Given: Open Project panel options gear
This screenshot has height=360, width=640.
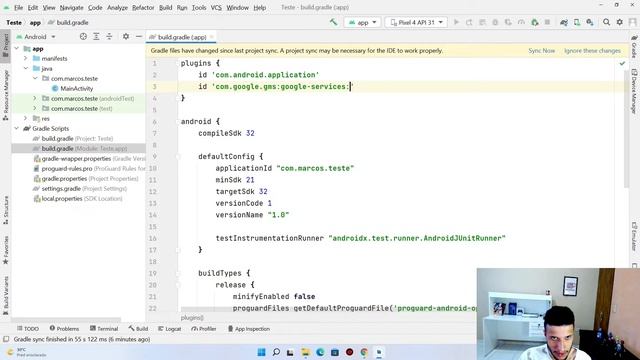Looking at the screenshot, I should coord(126,37).
